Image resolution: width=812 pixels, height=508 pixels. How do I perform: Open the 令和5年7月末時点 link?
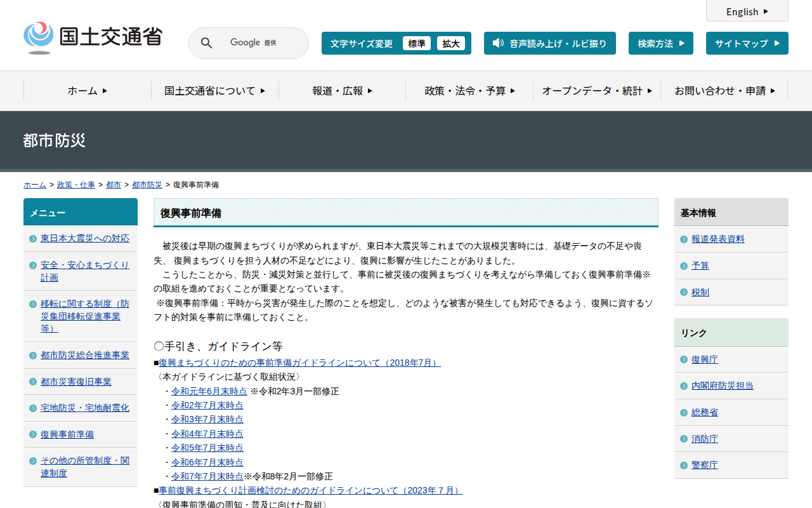(x=207, y=448)
